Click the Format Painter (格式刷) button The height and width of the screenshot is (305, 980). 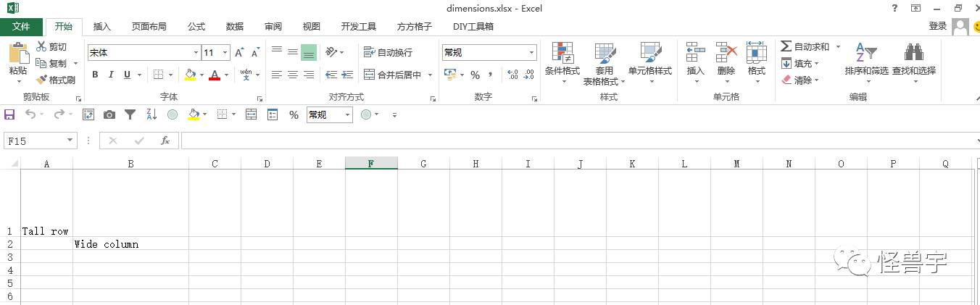coord(56,80)
